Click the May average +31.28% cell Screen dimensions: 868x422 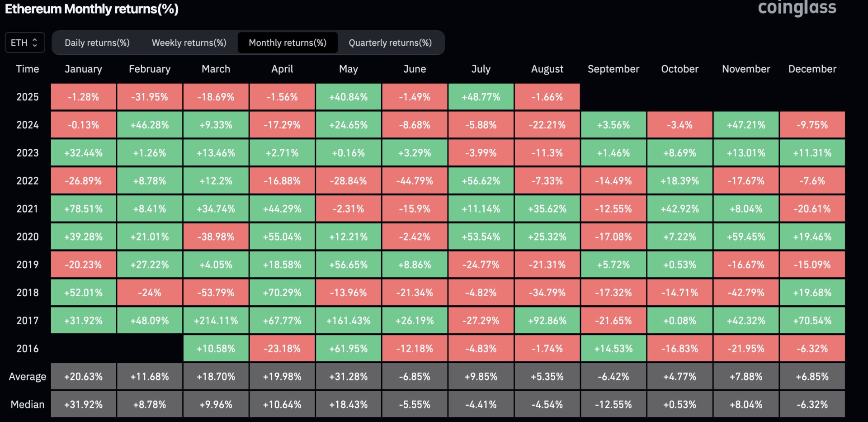[x=348, y=376]
